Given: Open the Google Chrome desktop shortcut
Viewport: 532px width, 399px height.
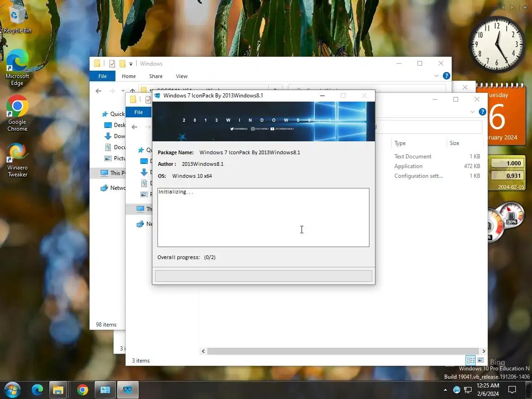Looking at the screenshot, I should 17,113.
